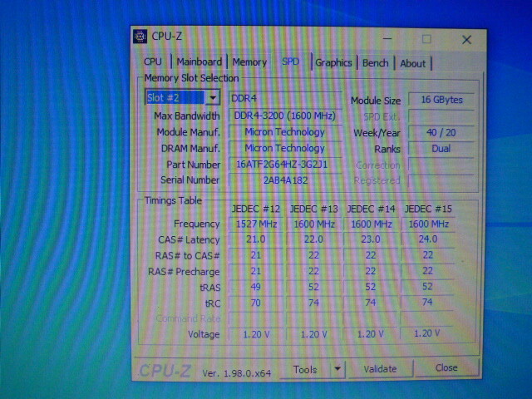Click the Module Manuf. Micron Technology value
The image size is (532, 399).
285,132
